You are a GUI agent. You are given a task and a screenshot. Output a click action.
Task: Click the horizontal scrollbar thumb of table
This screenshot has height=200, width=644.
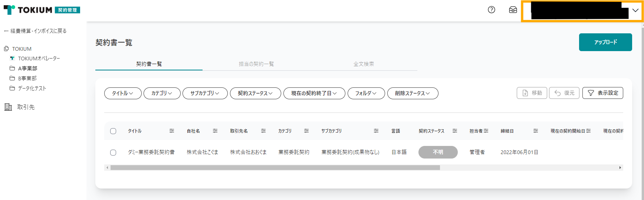point(275,168)
